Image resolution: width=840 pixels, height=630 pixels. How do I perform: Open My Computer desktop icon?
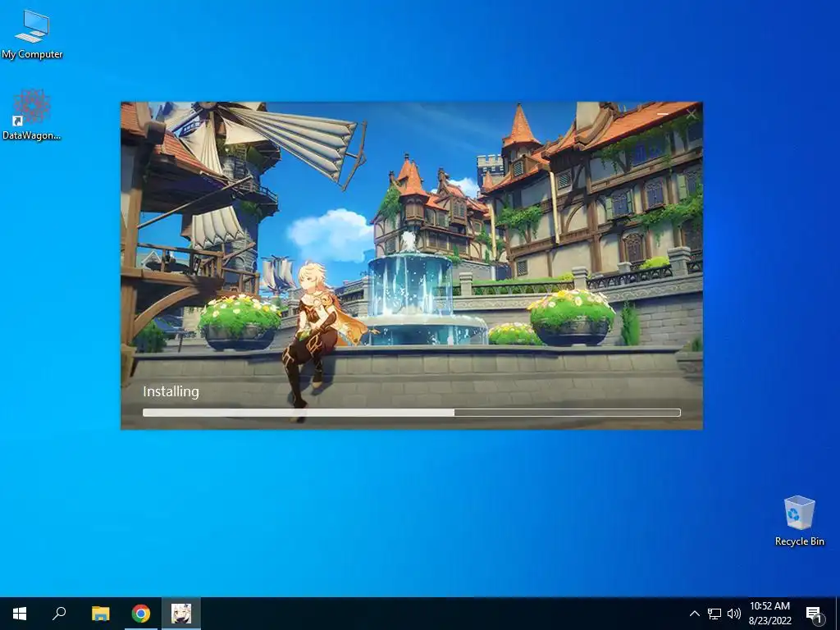pos(32,34)
